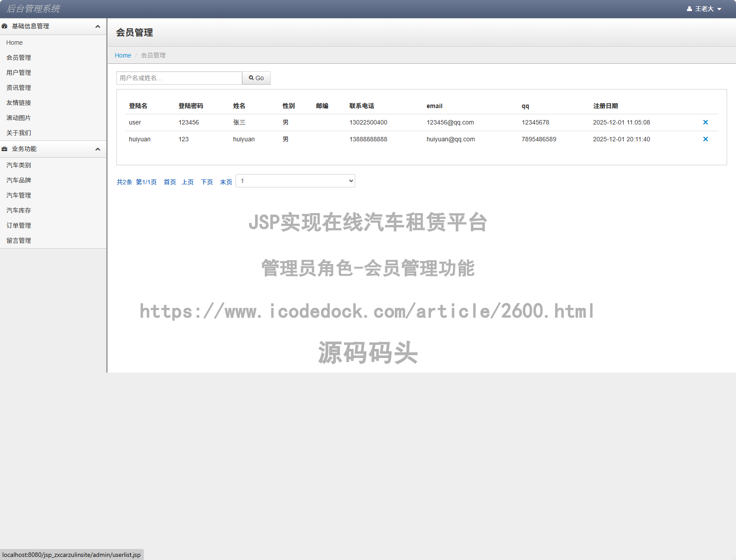736x560 pixels.
Task: Open 用户管理 from the sidebar
Action: pos(19,72)
